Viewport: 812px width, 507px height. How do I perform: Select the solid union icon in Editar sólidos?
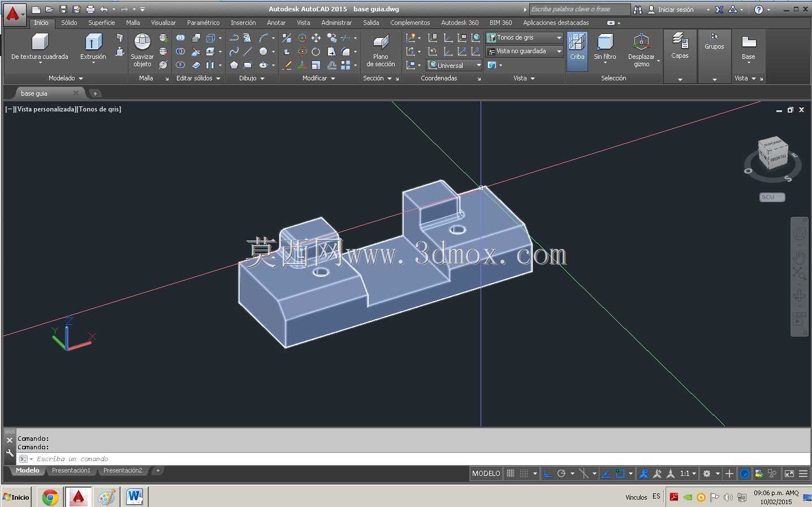coord(180,38)
